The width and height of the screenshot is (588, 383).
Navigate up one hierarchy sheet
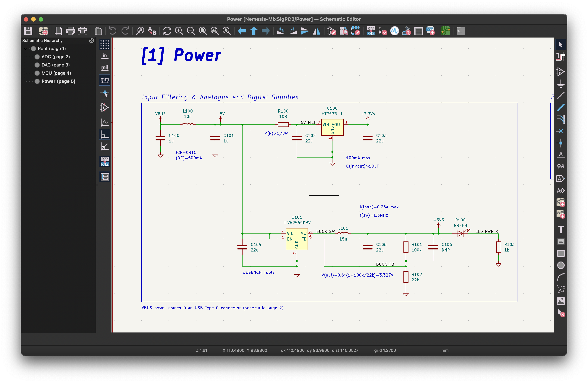(x=254, y=31)
